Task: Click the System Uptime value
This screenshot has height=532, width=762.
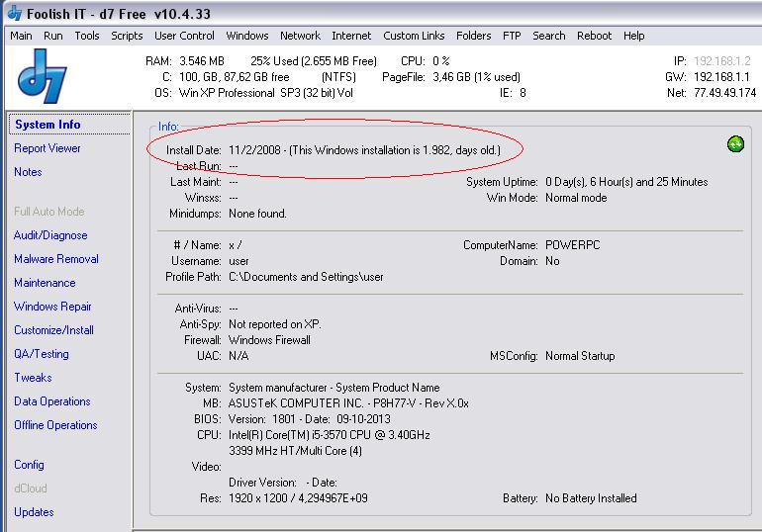Action: [x=626, y=182]
